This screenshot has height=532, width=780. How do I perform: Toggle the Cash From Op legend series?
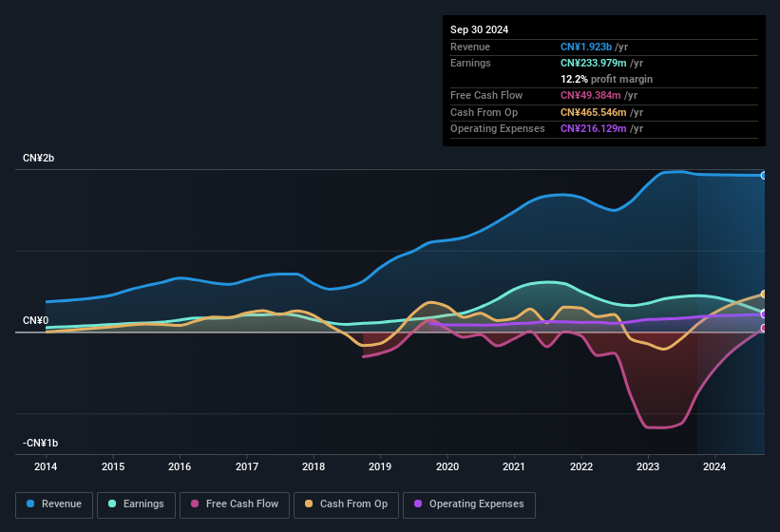point(346,504)
